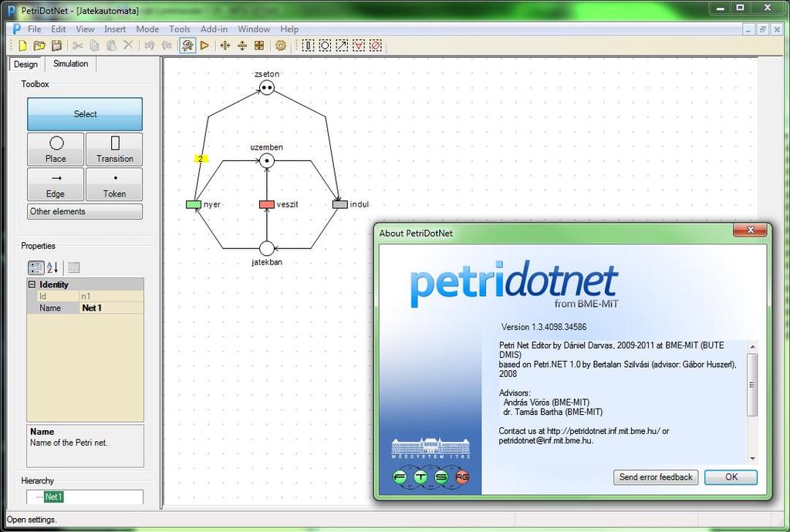
Task: Click the Paste clipboard icon
Action: coord(111,45)
